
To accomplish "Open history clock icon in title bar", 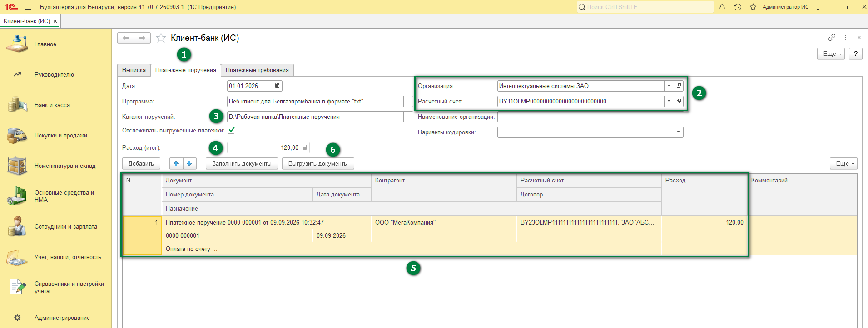I will click(738, 7).
